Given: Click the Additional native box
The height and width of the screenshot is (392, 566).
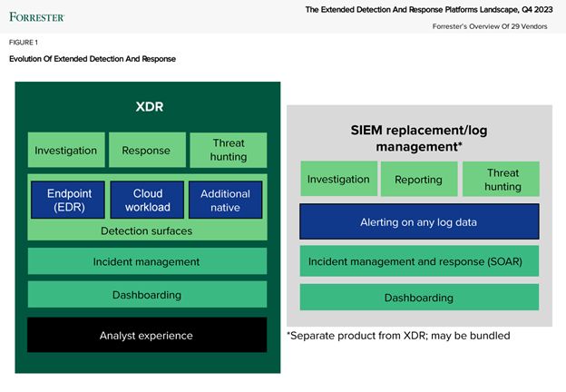Looking at the screenshot, I should pos(225,200).
